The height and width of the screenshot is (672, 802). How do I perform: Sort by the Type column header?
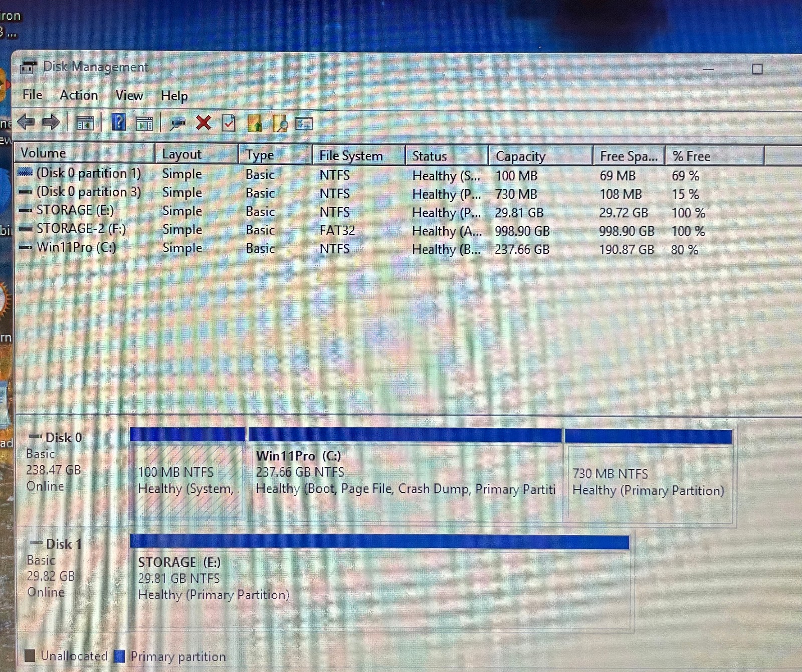tap(275, 155)
